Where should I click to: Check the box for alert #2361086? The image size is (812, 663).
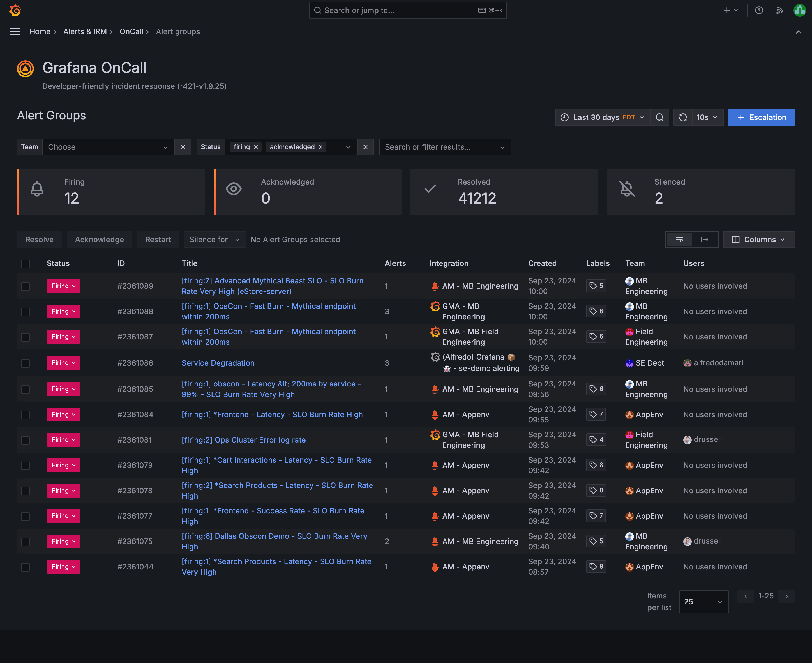point(26,363)
